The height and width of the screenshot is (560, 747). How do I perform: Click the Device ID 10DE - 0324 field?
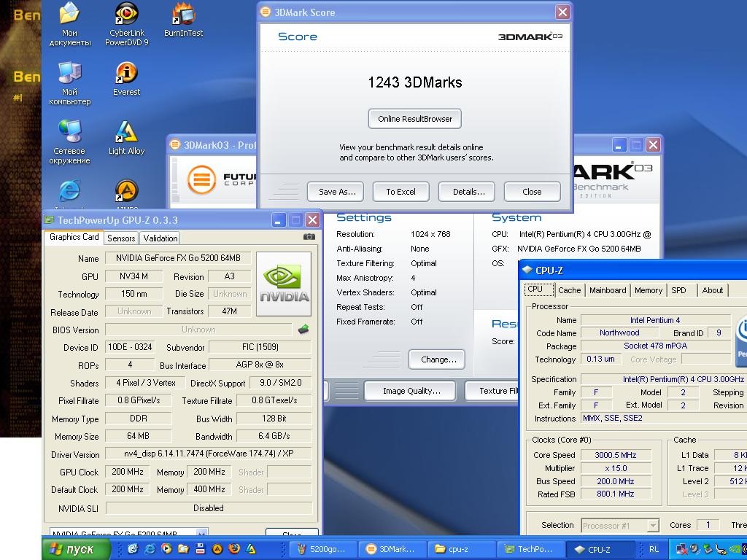pos(130,347)
